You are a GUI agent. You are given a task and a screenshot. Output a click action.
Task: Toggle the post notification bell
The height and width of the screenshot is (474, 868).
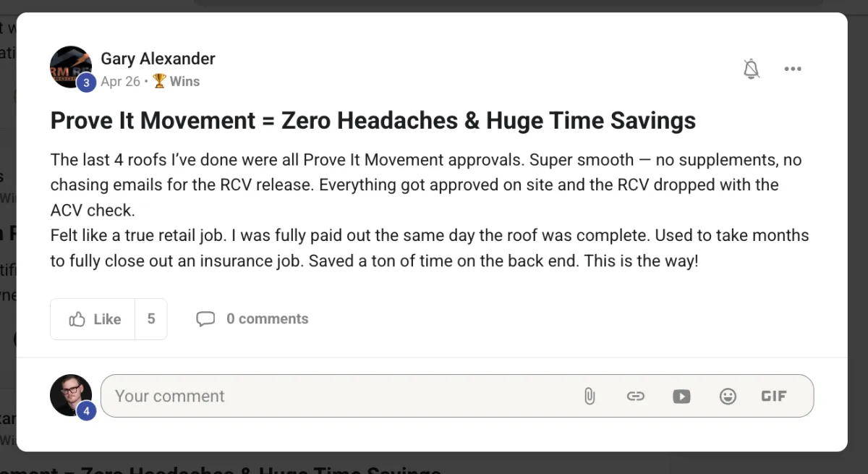click(x=752, y=69)
